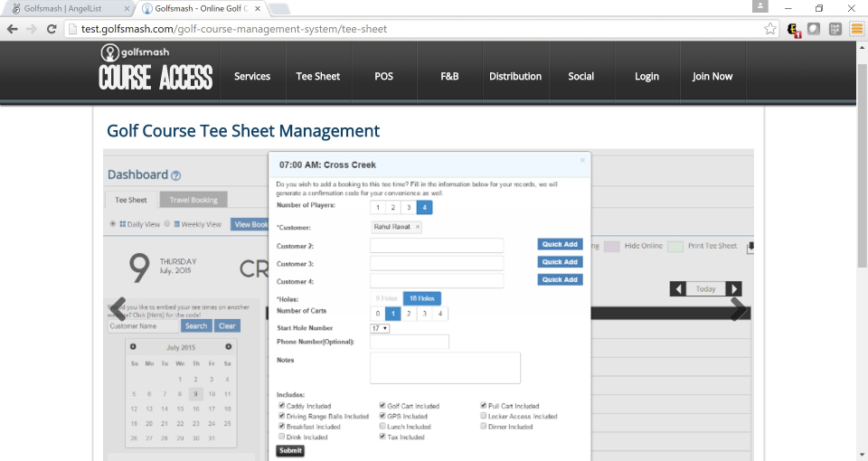Viewport: 868px width, 461px height.
Task: Click the Clear button
Action: pos(227,326)
